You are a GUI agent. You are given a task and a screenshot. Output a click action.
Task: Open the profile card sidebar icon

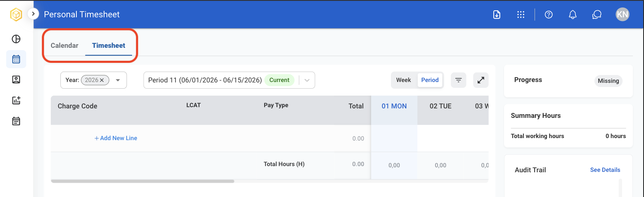(x=16, y=80)
